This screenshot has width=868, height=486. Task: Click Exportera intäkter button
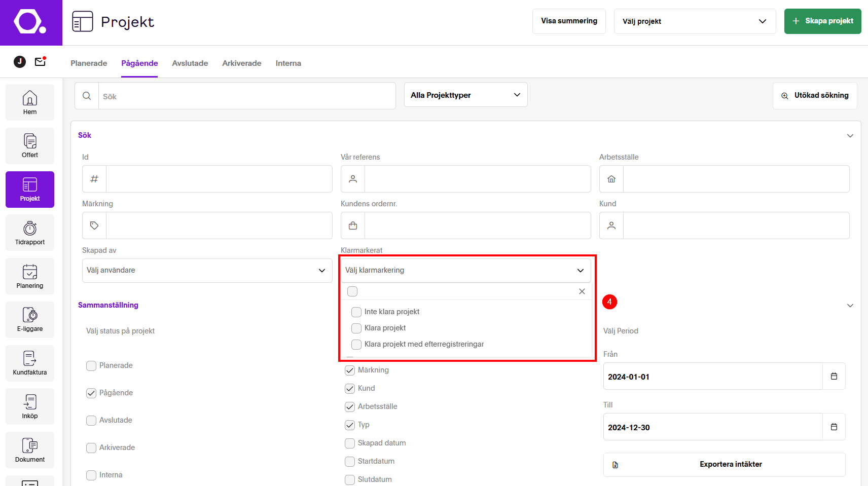[x=724, y=465]
